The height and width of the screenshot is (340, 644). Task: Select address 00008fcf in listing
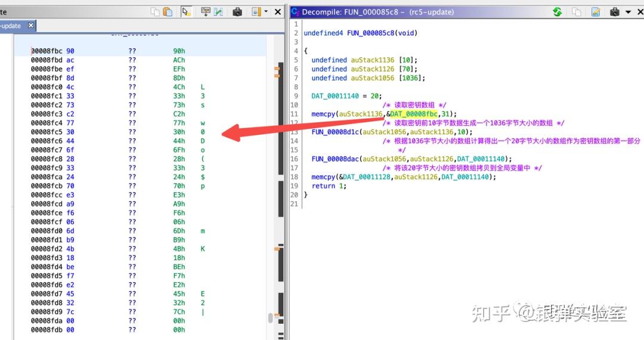tap(47, 222)
